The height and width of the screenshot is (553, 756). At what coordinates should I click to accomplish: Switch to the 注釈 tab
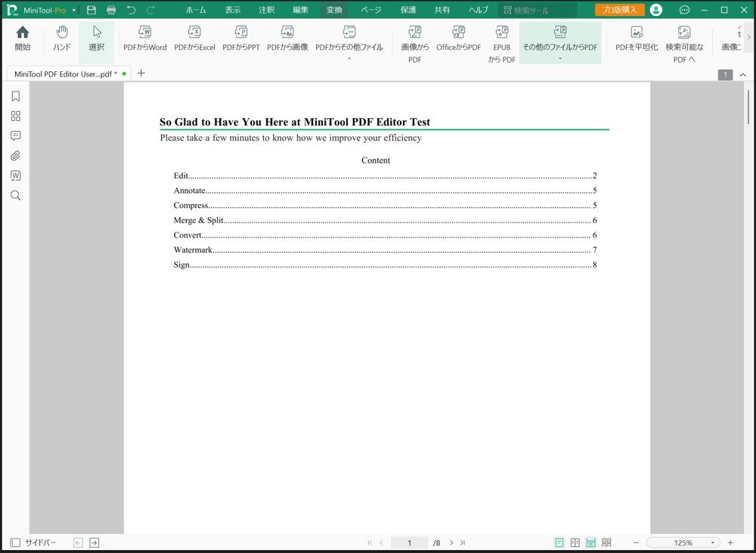point(266,10)
